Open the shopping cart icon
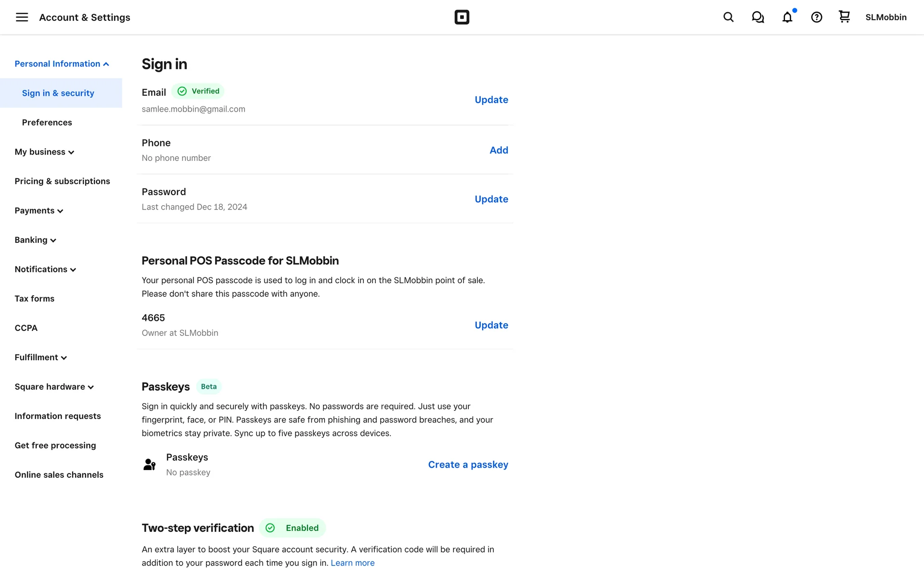 [844, 17]
